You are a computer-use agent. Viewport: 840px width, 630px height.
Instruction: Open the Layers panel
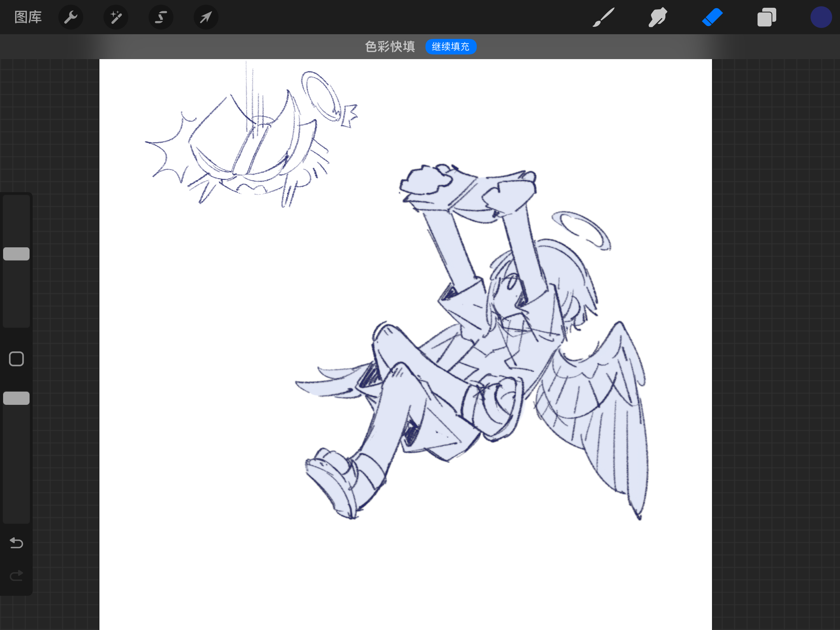(766, 17)
